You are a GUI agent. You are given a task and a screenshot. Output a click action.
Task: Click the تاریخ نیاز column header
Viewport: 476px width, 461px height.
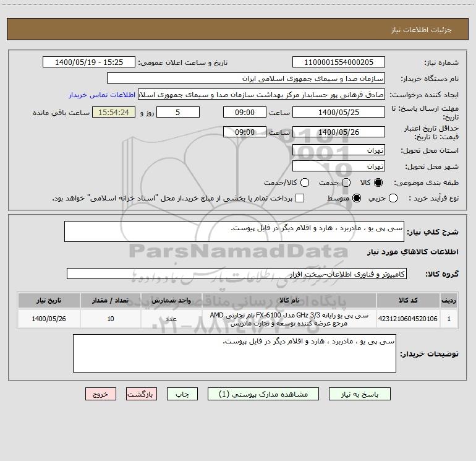tap(49, 300)
